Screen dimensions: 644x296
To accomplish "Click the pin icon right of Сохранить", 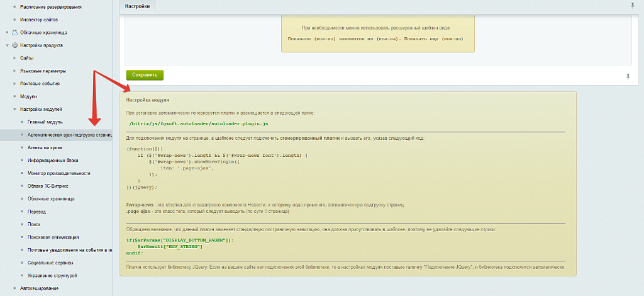I will 628,76.
